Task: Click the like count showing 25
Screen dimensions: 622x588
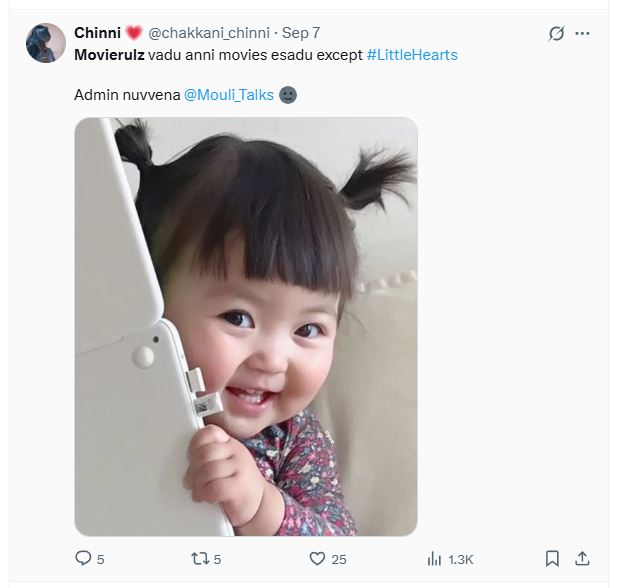Action: (339, 559)
